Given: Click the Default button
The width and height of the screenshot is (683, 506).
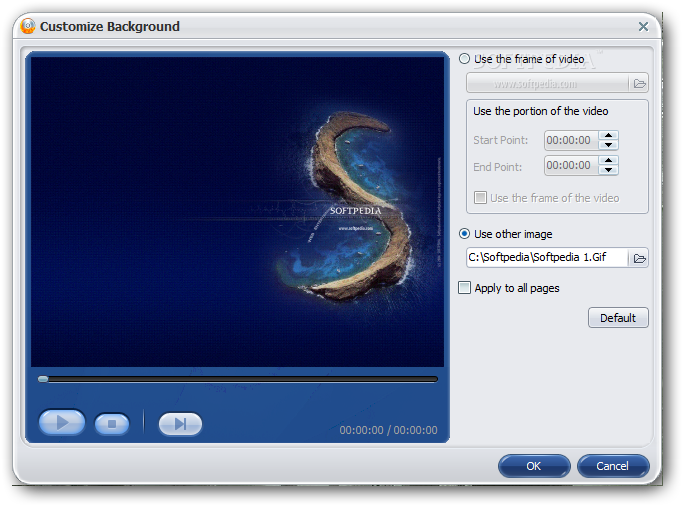Looking at the screenshot, I should [618, 317].
